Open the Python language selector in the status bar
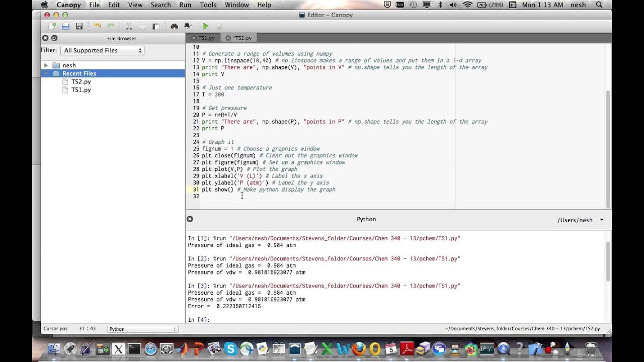The image size is (644, 362). click(142, 329)
